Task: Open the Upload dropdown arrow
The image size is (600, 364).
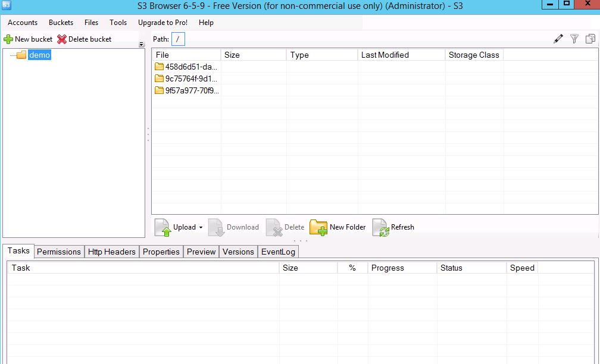Action: coord(201,227)
